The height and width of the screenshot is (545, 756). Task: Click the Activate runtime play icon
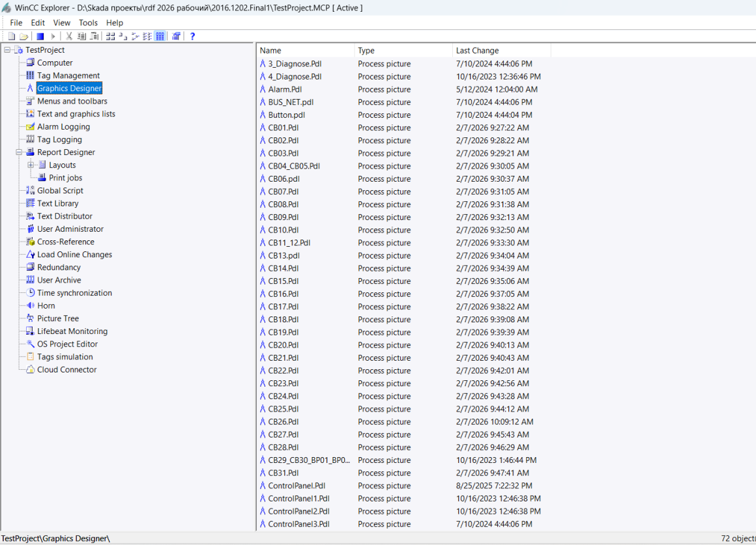[53, 36]
